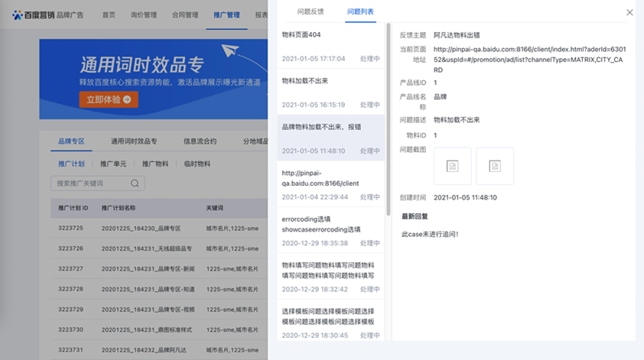The width and height of the screenshot is (644, 360).
Task: Close the feedback panel with X icon
Action: click(x=629, y=13)
